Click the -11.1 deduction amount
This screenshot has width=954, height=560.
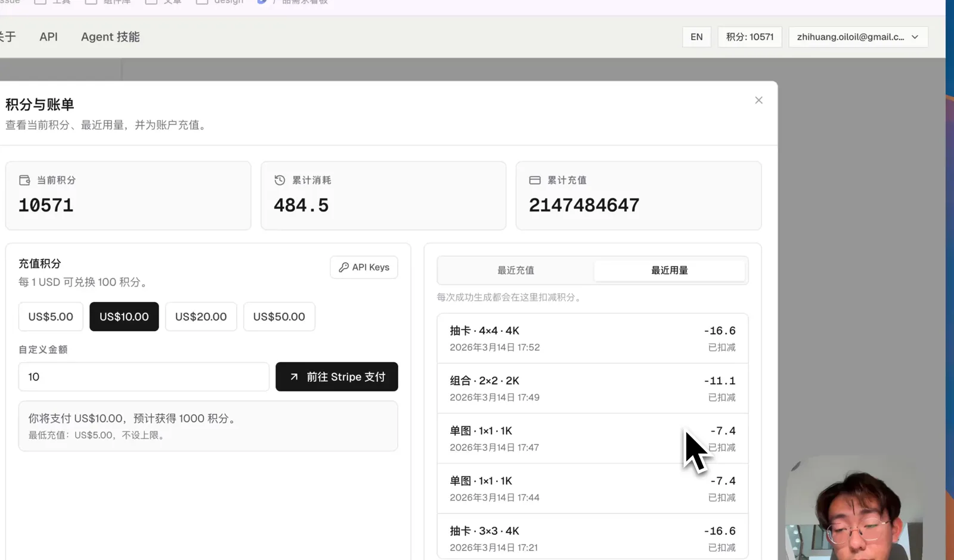pos(720,381)
